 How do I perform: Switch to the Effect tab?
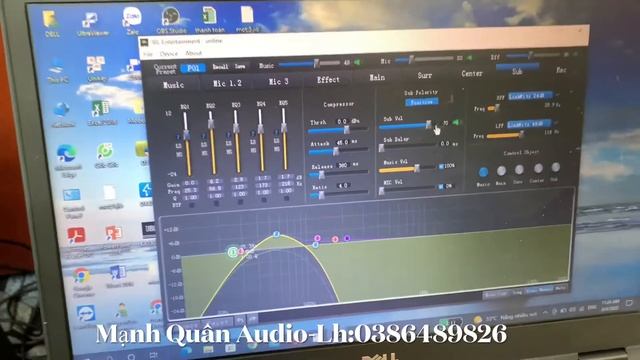pos(328,80)
